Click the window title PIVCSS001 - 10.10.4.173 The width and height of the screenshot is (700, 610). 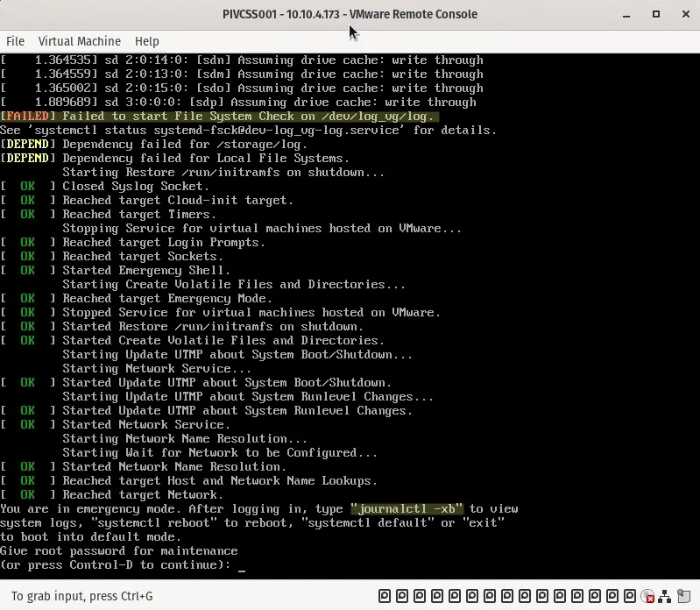pyautogui.click(x=281, y=14)
